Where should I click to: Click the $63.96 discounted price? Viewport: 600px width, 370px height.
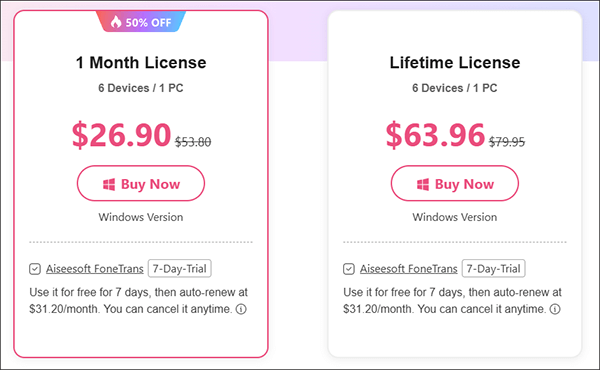point(435,135)
